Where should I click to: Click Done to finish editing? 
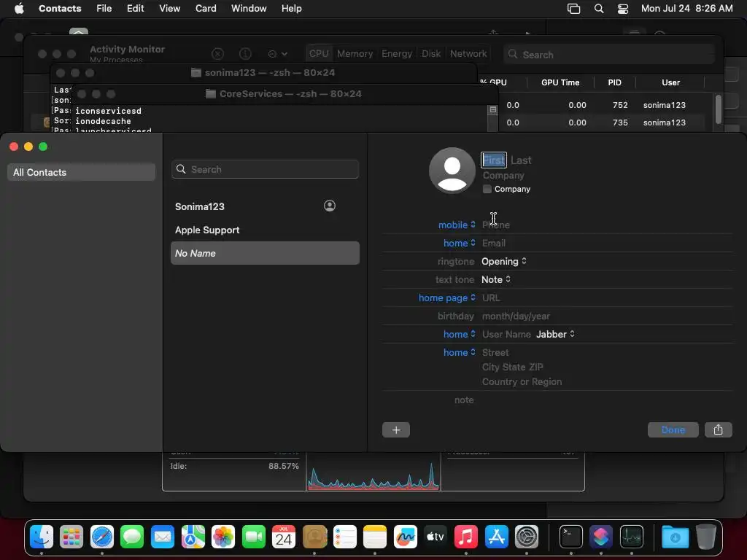673,430
